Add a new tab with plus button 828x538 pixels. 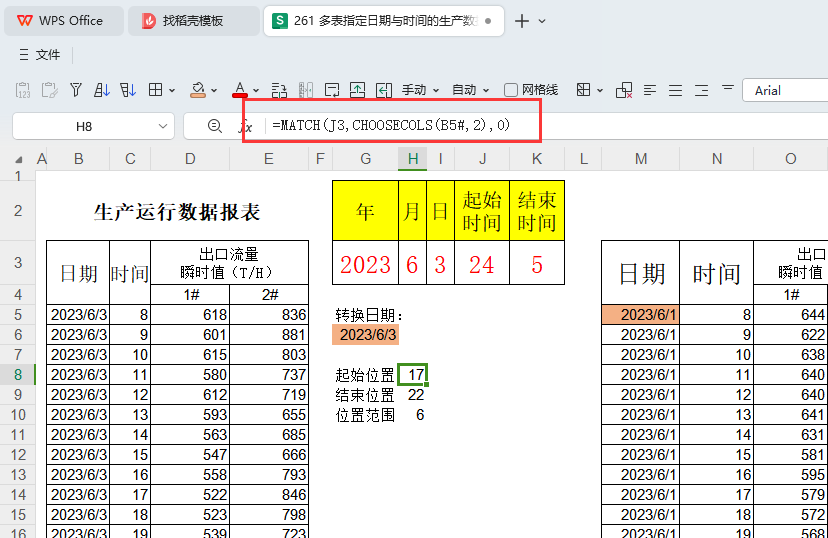(x=522, y=21)
